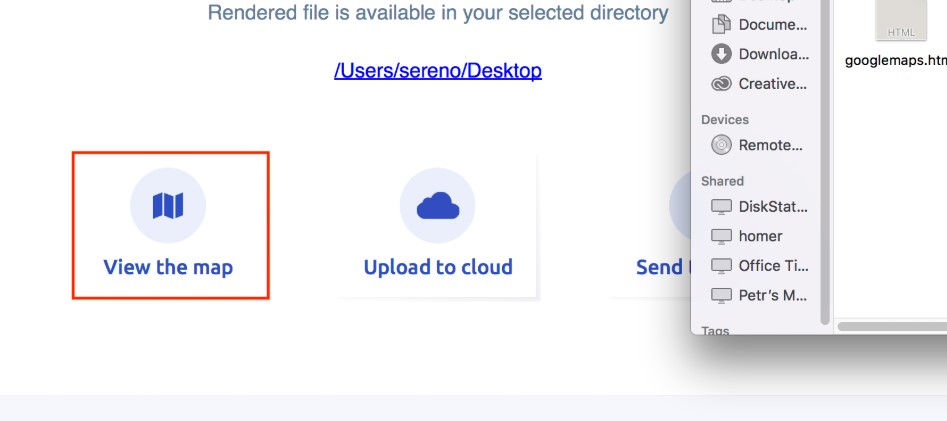Click the Shared section header
This screenshot has width=947, height=421.
click(722, 181)
